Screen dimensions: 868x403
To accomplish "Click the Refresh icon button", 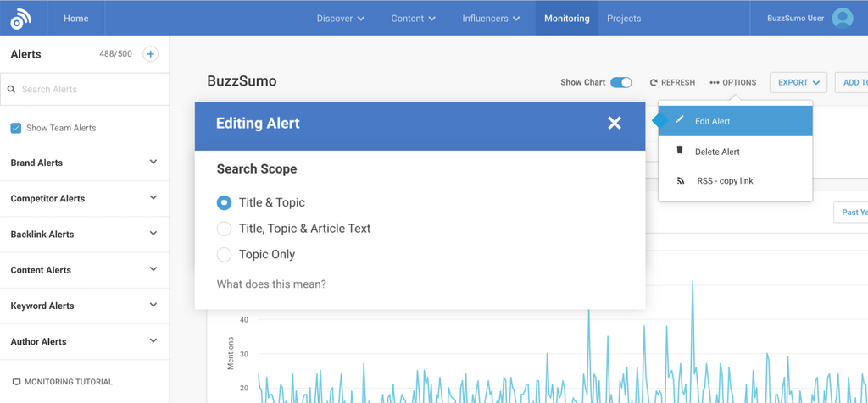I will pyautogui.click(x=654, y=83).
